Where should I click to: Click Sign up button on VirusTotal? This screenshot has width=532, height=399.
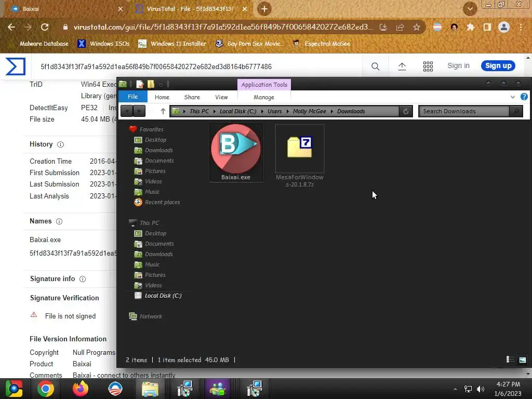tap(498, 66)
